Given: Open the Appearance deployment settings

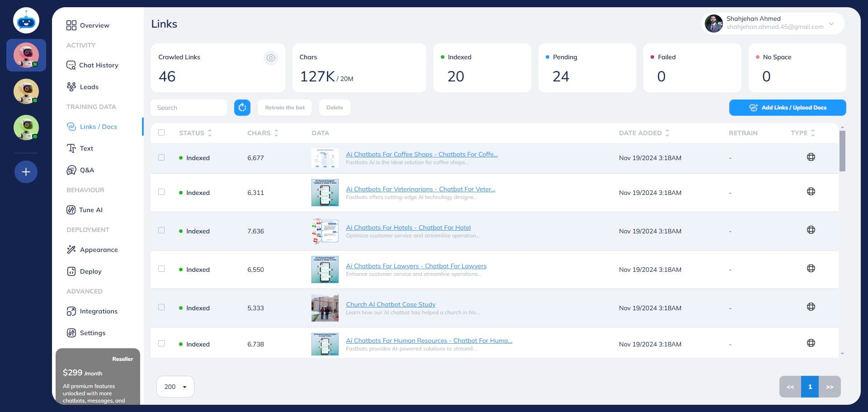Looking at the screenshot, I should point(99,250).
